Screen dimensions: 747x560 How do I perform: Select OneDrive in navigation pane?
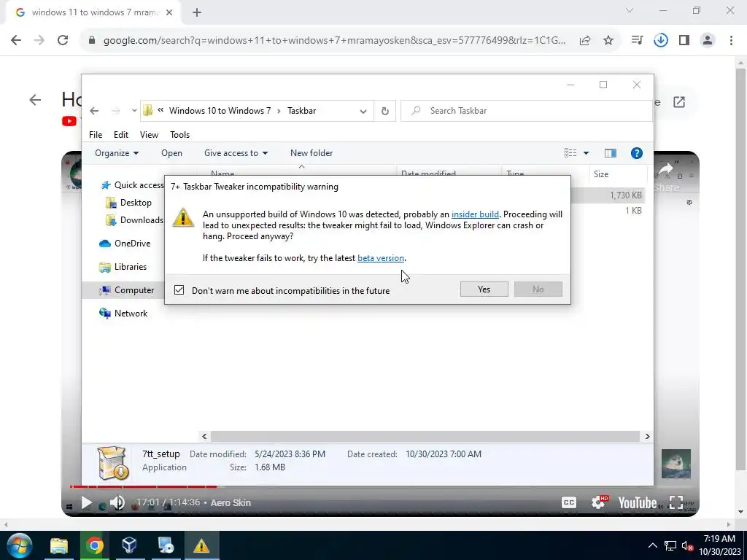click(x=125, y=244)
